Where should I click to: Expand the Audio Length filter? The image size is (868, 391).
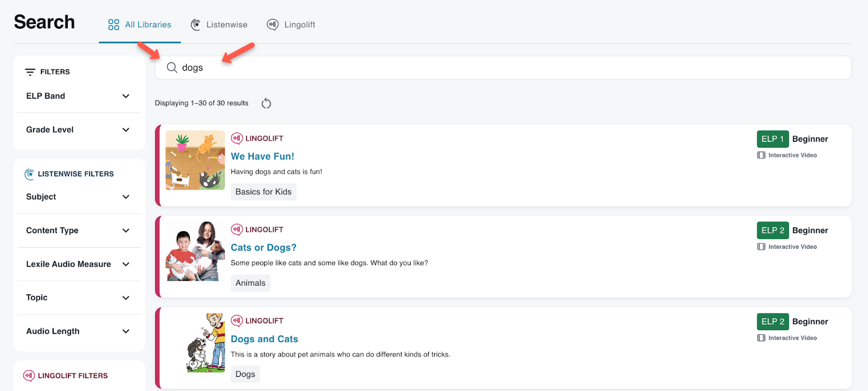tap(79, 331)
